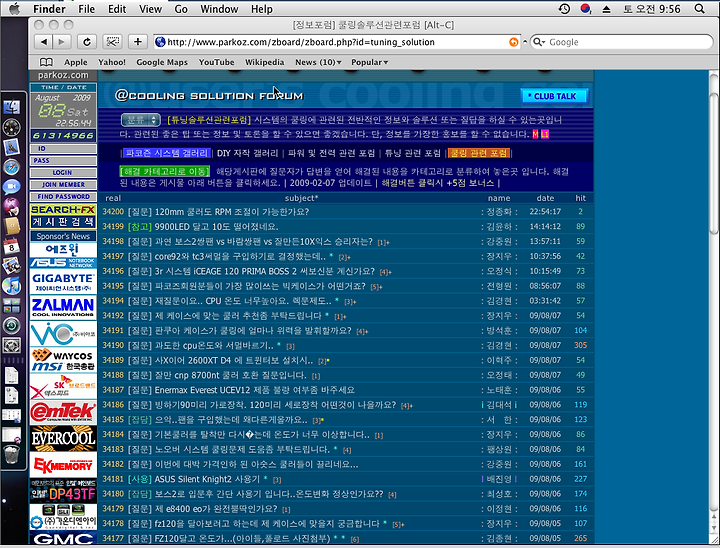720x548 pixels.
Task: Open the Edit menu
Action: 117,9
